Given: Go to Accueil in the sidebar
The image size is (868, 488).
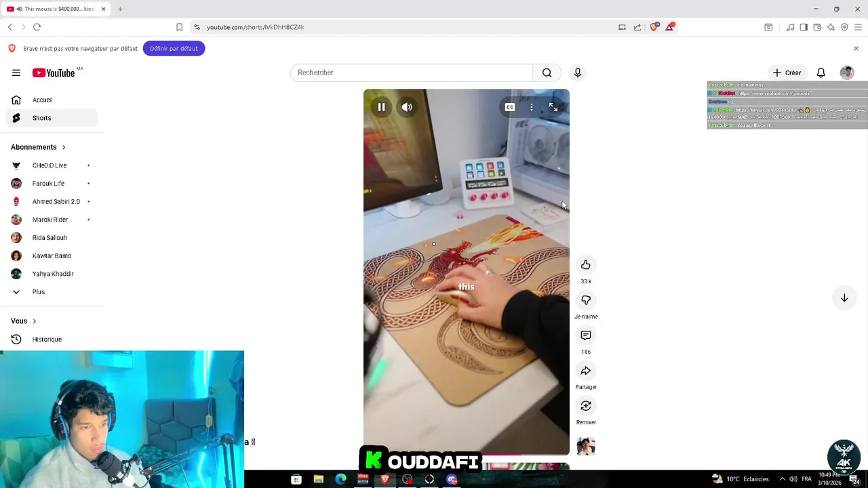Looking at the screenshot, I should 52,100.
